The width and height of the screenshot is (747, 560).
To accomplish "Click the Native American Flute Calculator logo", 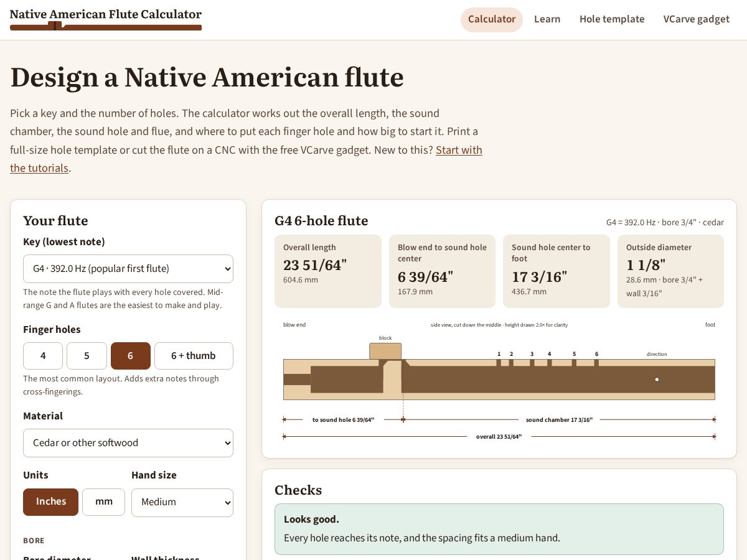I will pos(106,19).
